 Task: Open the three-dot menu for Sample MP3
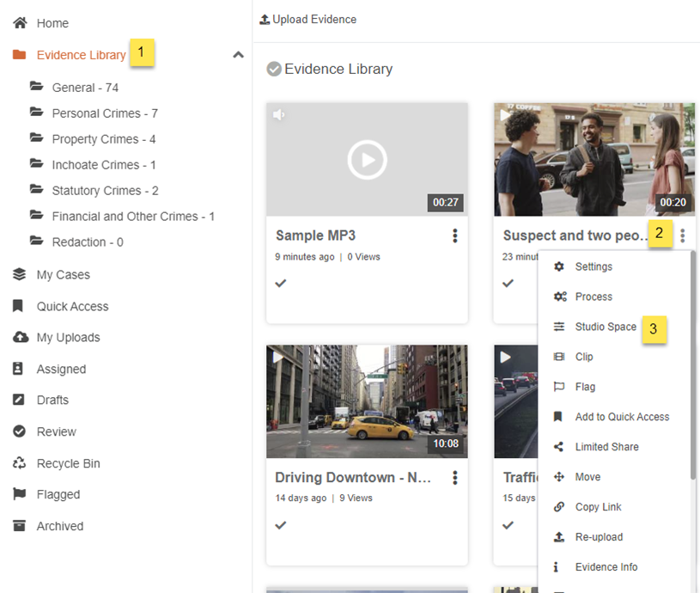(455, 236)
